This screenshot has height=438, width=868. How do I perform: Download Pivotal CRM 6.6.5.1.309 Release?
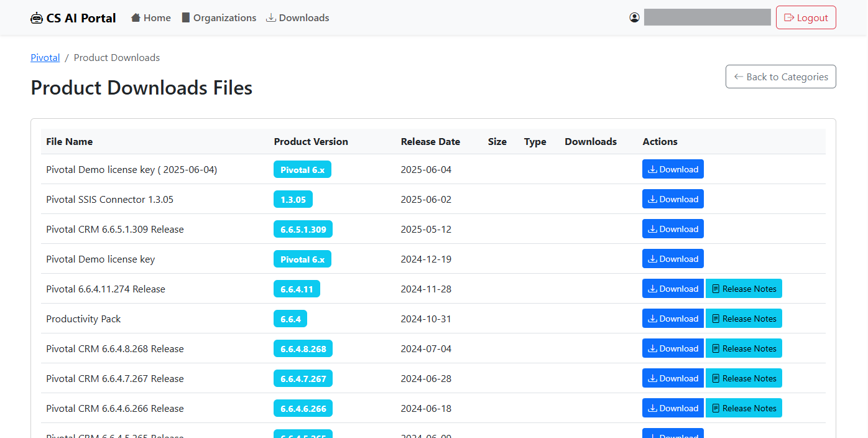point(673,229)
